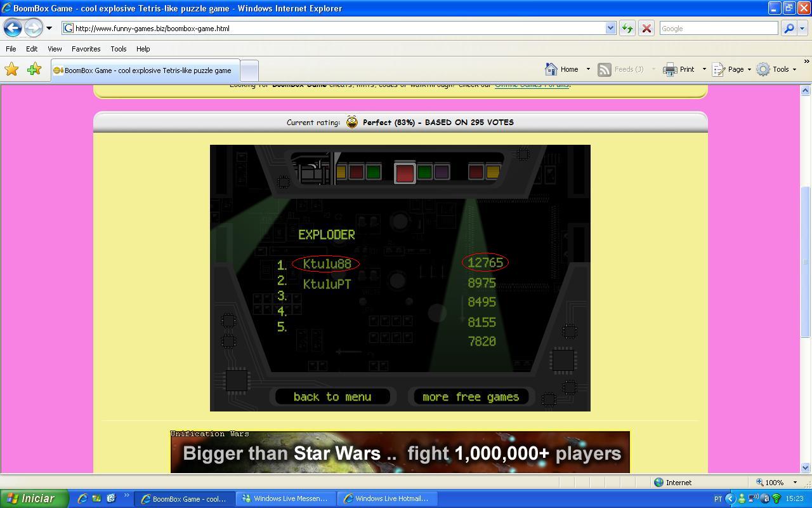Click the Unification Wars banner ad

point(400,452)
